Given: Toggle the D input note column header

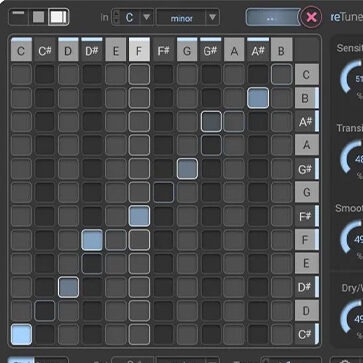Looking at the screenshot, I should [68, 49].
